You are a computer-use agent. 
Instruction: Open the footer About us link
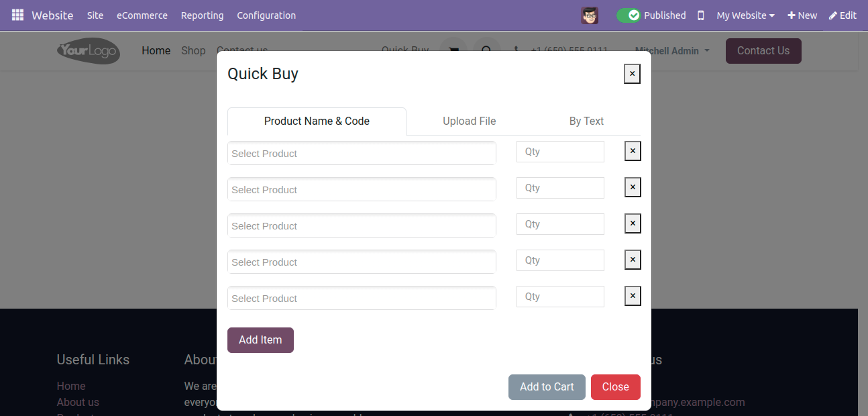pos(78,403)
